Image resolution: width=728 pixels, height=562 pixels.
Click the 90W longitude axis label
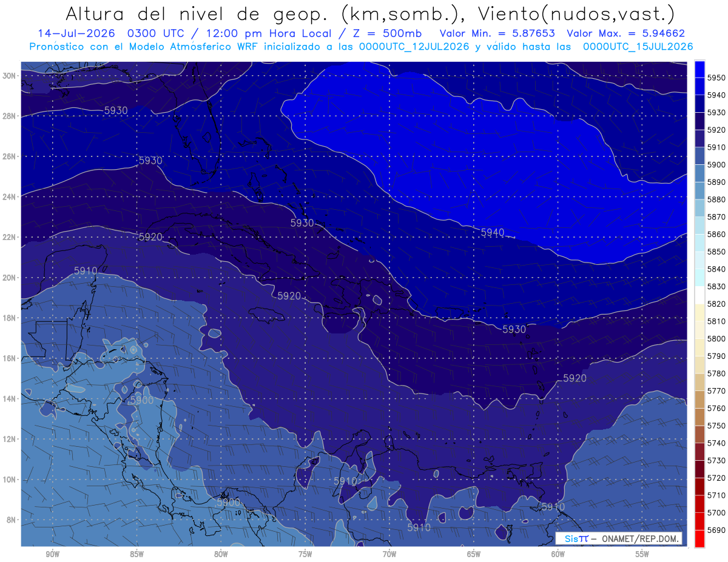52,555
